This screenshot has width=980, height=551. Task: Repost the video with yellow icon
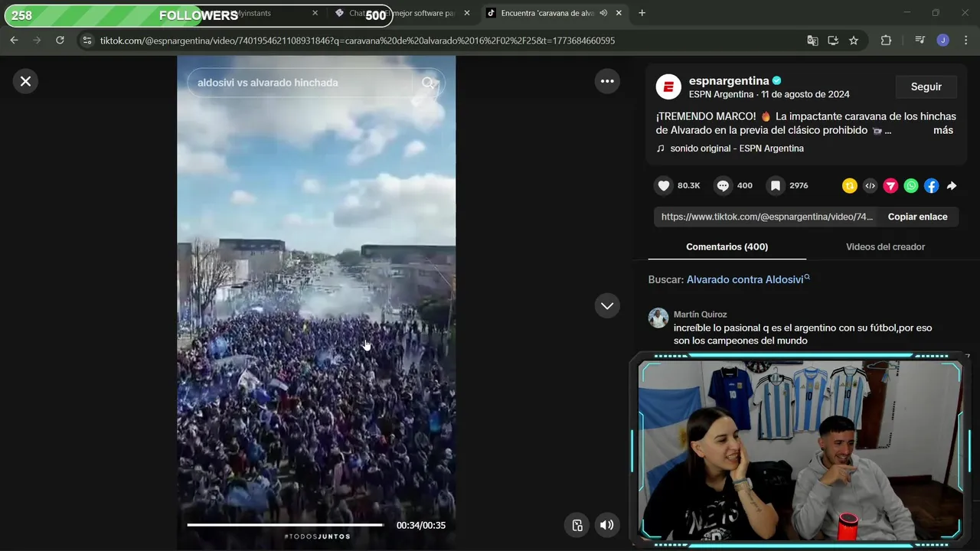(x=849, y=185)
